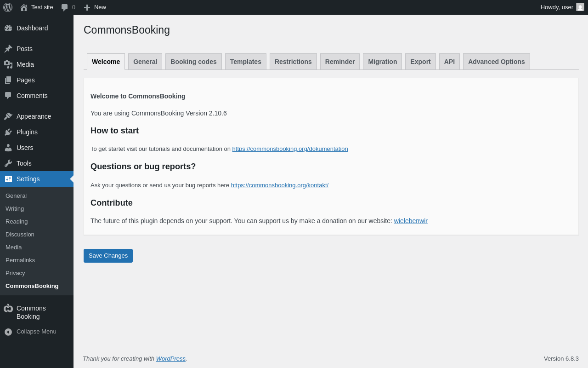Open the Media sidebar menu label
This screenshot has height=368, width=588.
(x=25, y=64)
